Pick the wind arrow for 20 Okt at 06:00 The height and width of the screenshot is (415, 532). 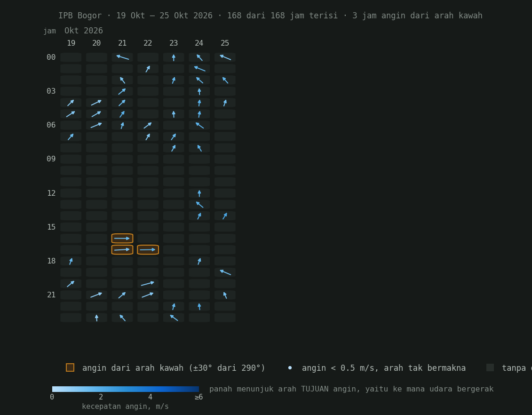97,125
